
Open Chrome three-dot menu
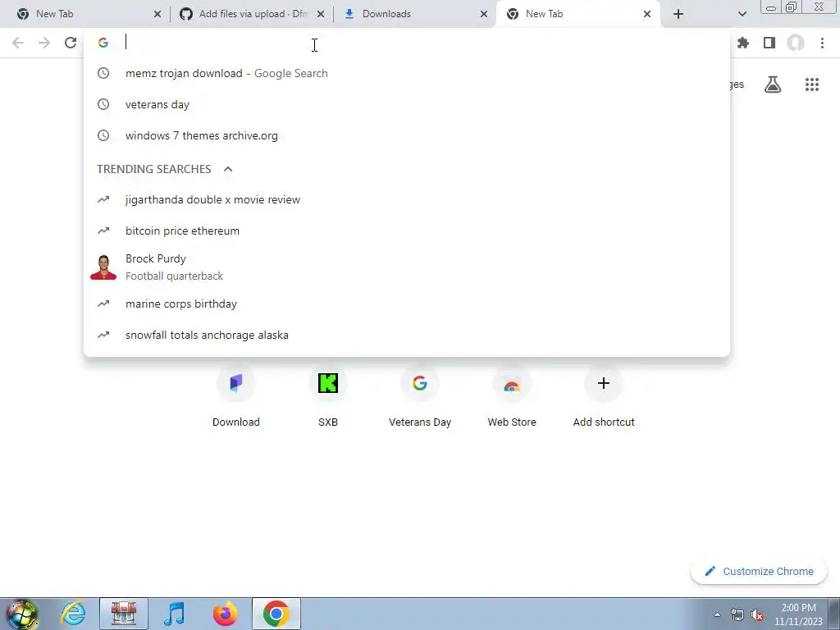[x=822, y=43]
